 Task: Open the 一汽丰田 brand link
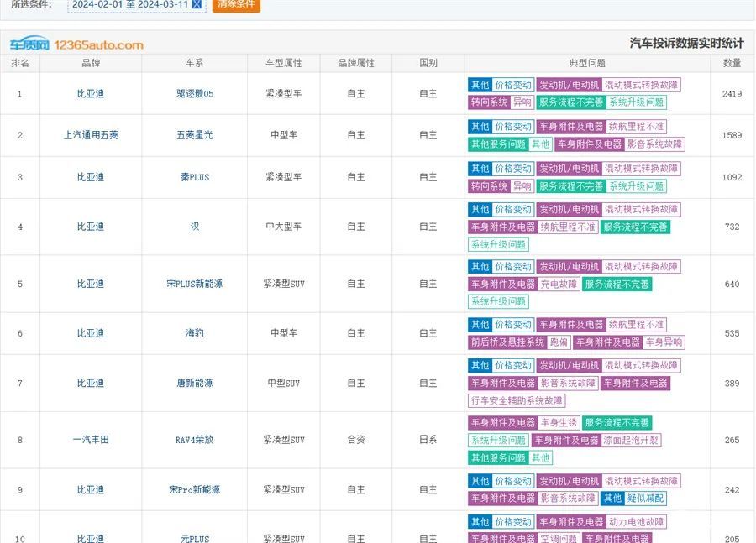point(91,440)
